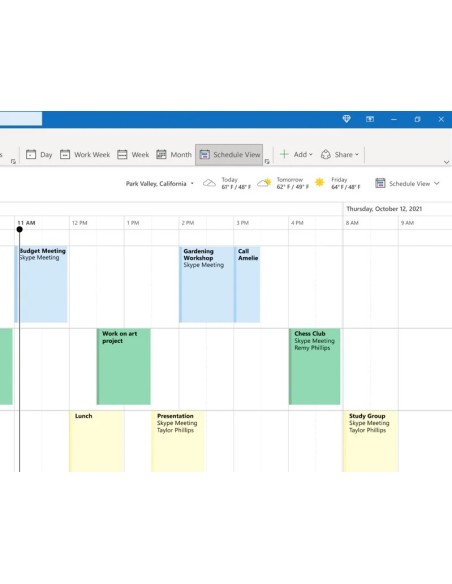Open the Call Amelie event
The width and height of the screenshot is (452, 584).
[248, 284]
